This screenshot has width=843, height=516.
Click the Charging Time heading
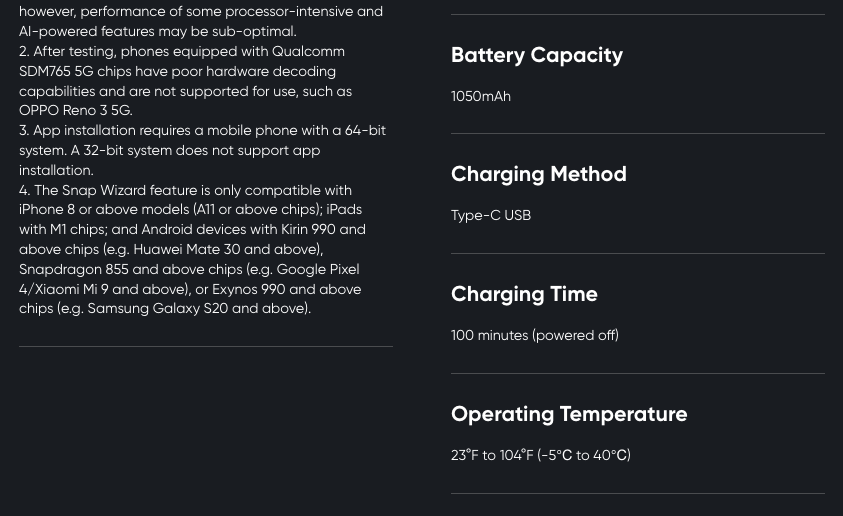coord(524,295)
